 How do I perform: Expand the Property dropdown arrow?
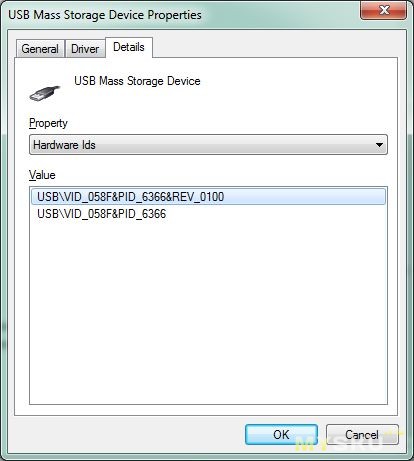[x=379, y=145]
